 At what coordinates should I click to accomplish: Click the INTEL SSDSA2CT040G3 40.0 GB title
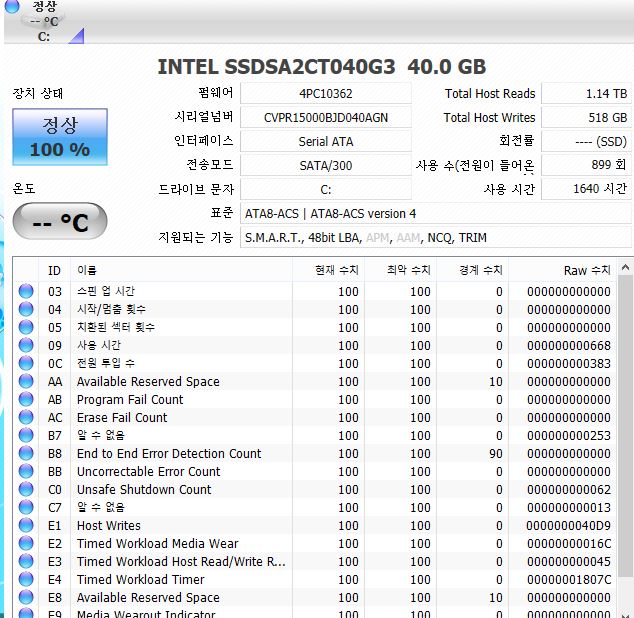[321, 67]
